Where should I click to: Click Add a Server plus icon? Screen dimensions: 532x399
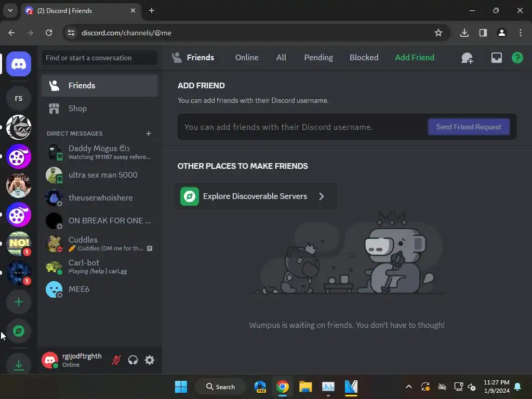pos(19,302)
